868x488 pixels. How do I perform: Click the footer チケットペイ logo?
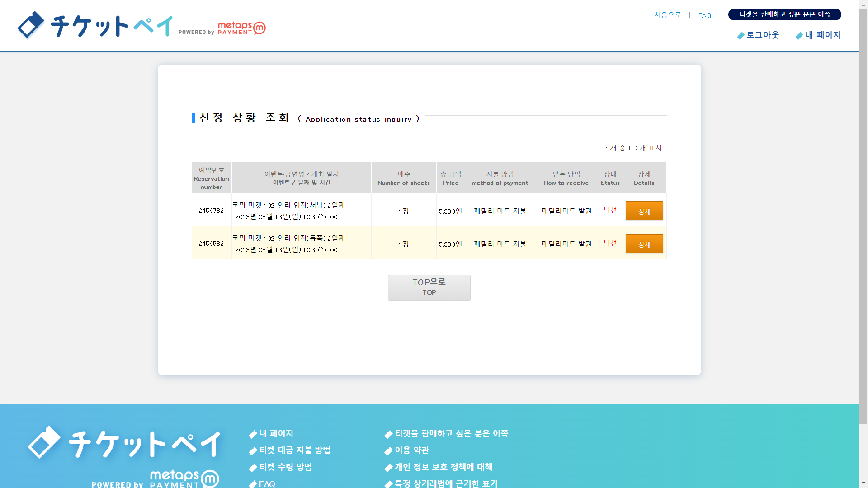click(x=124, y=443)
